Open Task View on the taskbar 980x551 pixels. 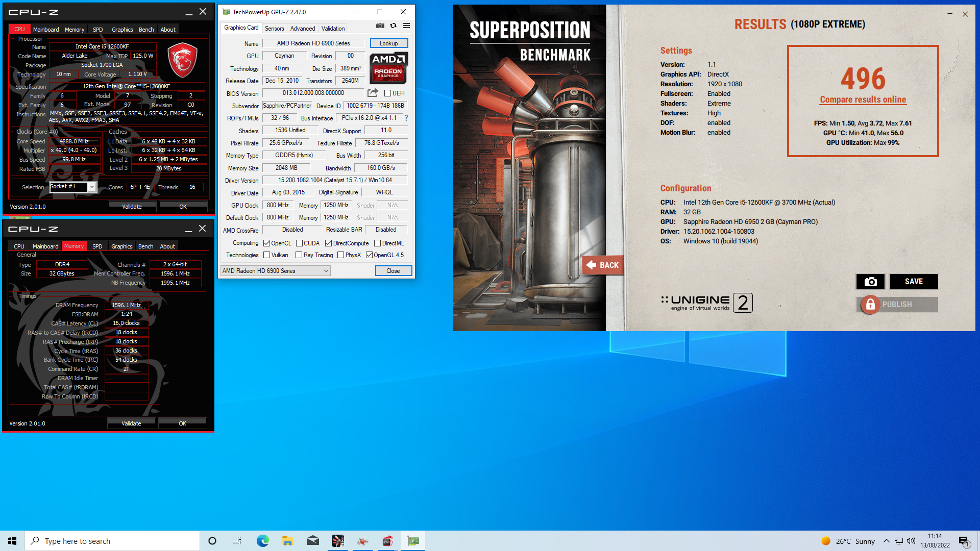tap(237, 541)
